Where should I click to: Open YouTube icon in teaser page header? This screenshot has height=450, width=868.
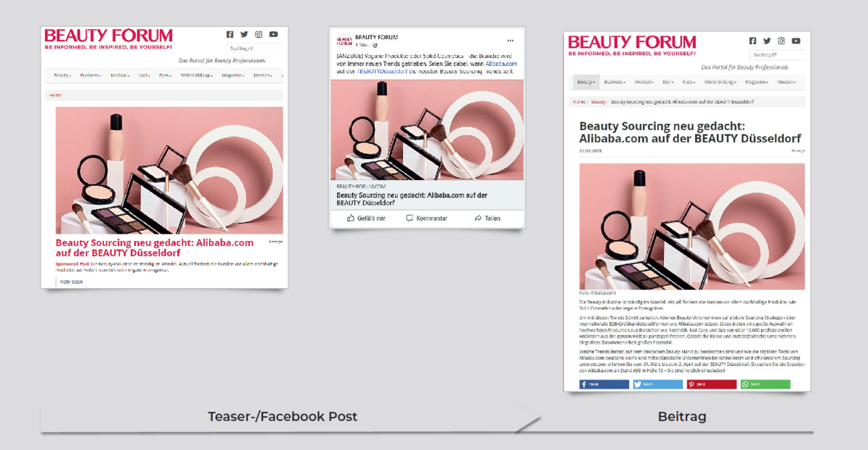tap(273, 34)
